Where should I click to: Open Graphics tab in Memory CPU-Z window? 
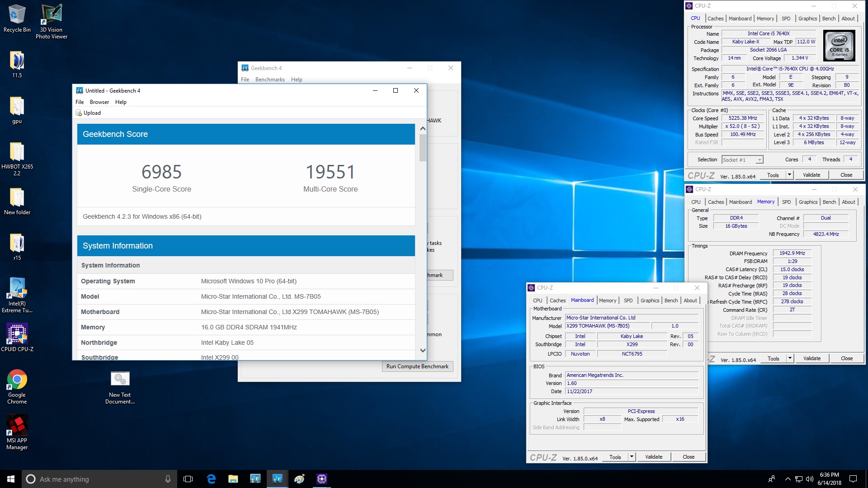[x=808, y=202]
